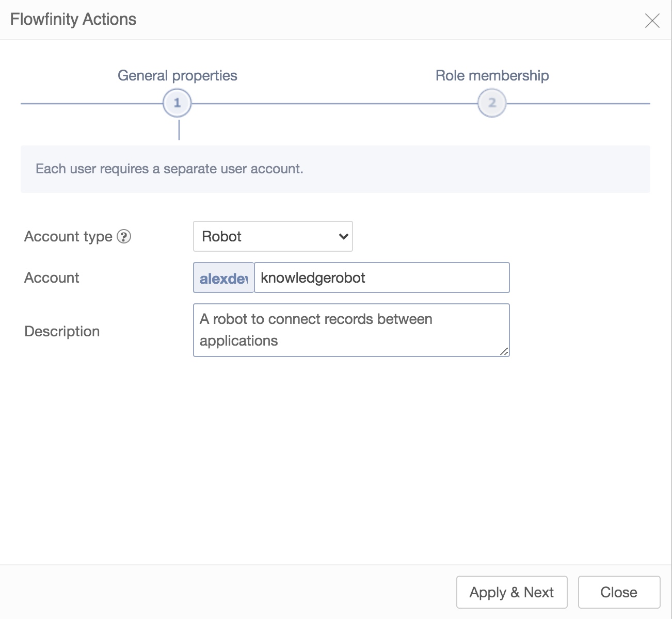Click the Flowfinity Actions dialog title
Image resolution: width=672 pixels, height=619 pixels.
pos(73,20)
